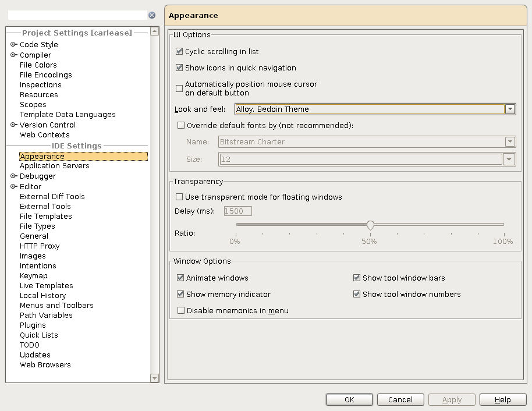Expand the Editor node

13,186
